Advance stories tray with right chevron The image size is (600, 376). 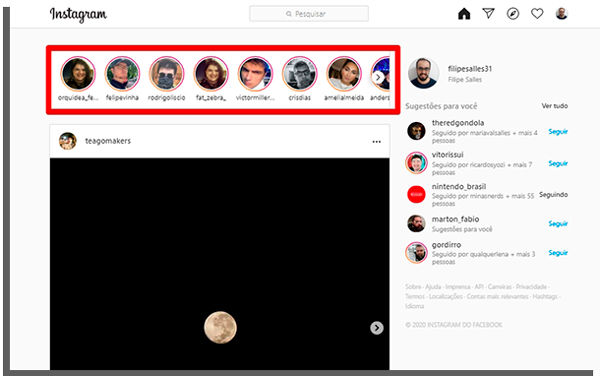click(378, 77)
